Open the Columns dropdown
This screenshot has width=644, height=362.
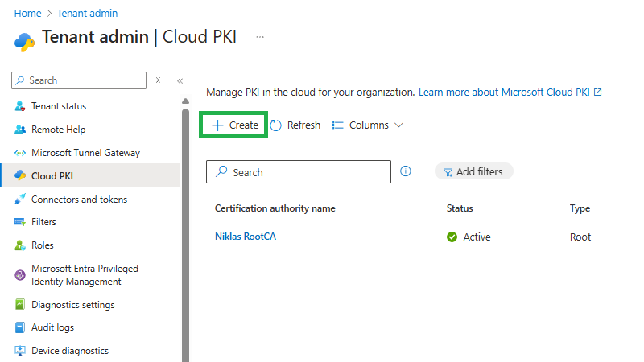(367, 125)
